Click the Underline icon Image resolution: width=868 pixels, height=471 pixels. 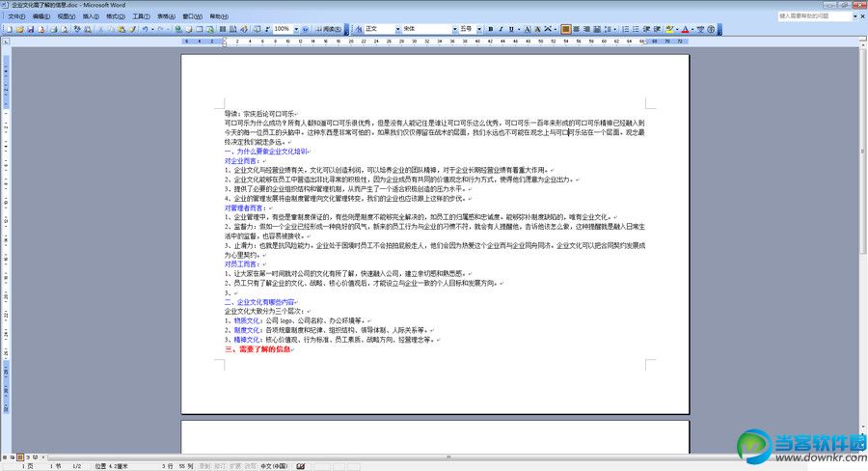511,29
